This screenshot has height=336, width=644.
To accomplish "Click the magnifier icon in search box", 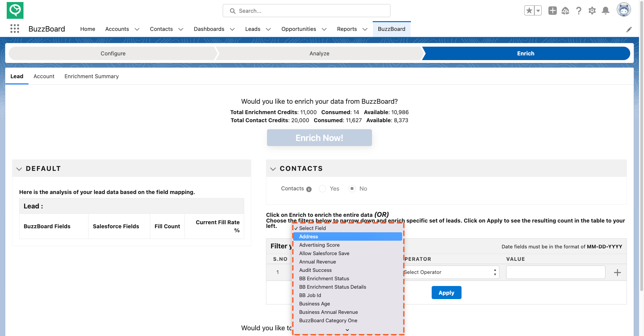I will coord(232,11).
